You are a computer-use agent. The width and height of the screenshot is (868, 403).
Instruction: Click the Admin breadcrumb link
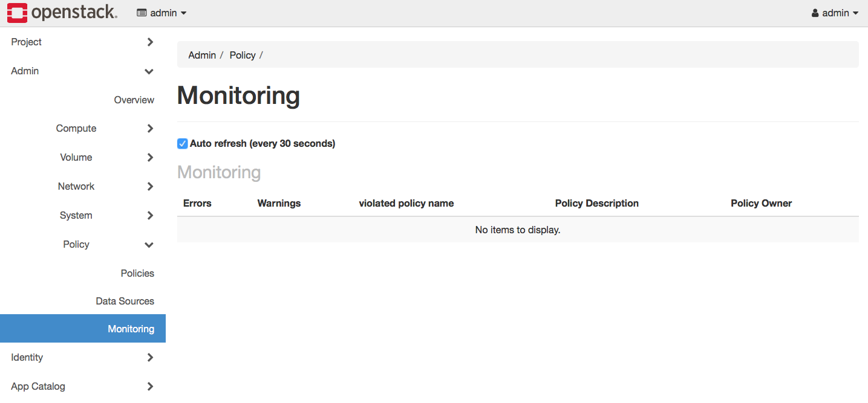point(202,55)
